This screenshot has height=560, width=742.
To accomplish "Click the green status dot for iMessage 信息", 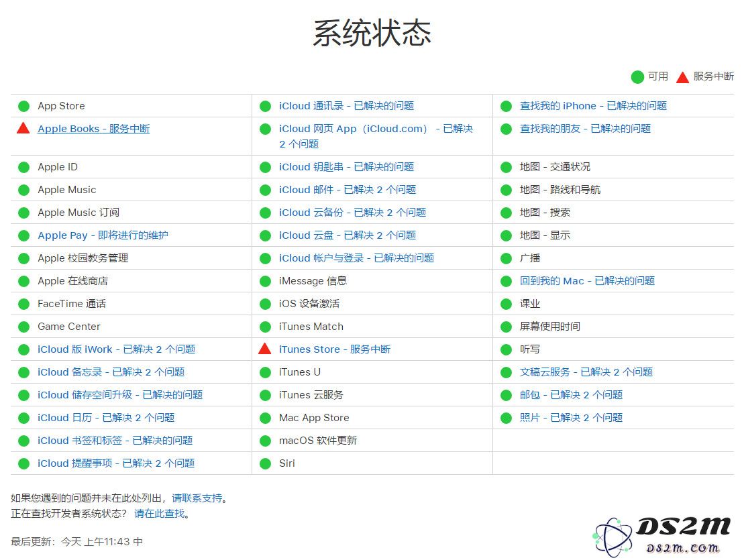I will pos(266,282).
